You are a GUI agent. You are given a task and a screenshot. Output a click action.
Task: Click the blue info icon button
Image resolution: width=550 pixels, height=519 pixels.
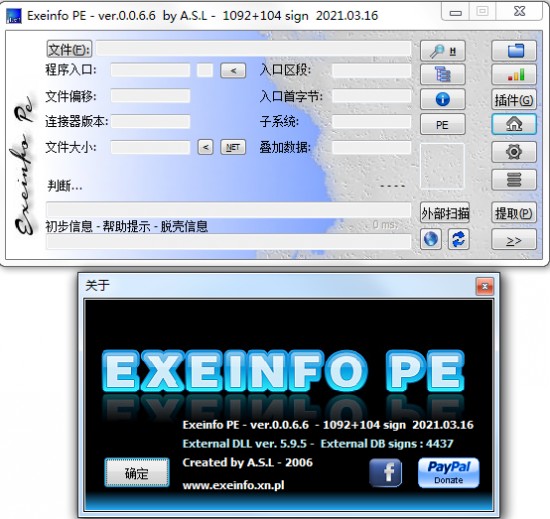[443, 99]
